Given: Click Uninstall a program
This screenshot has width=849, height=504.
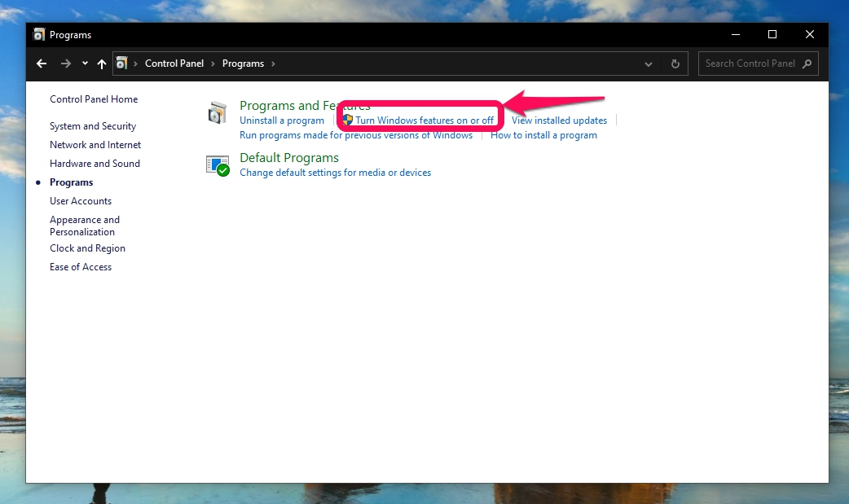Looking at the screenshot, I should [282, 121].
